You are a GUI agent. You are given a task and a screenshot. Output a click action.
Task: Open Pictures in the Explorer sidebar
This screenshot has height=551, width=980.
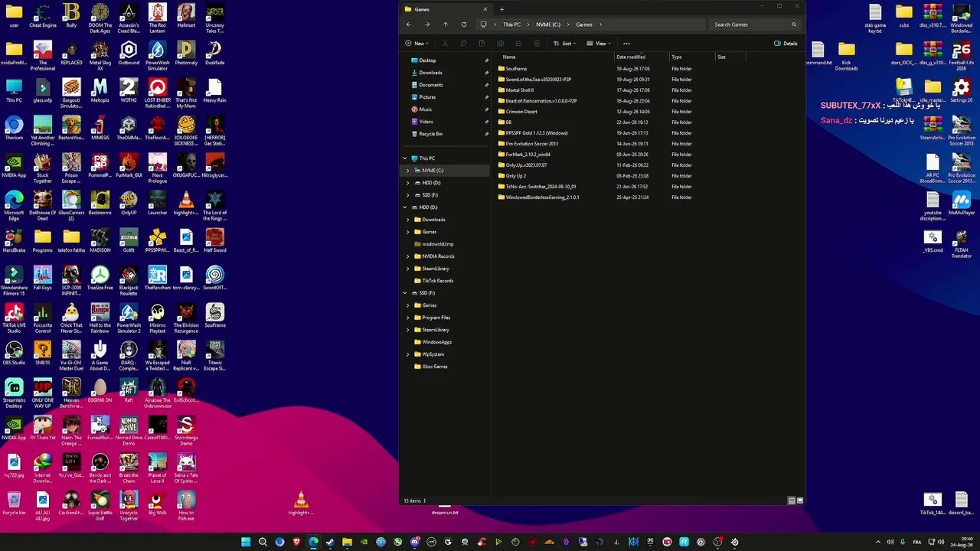pos(427,97)
